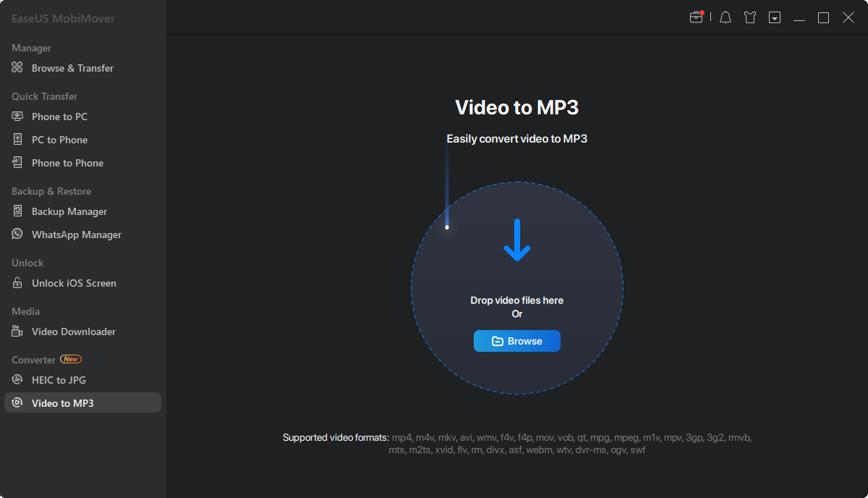
Task: Open Backup Manager
Action: point(82,211)
